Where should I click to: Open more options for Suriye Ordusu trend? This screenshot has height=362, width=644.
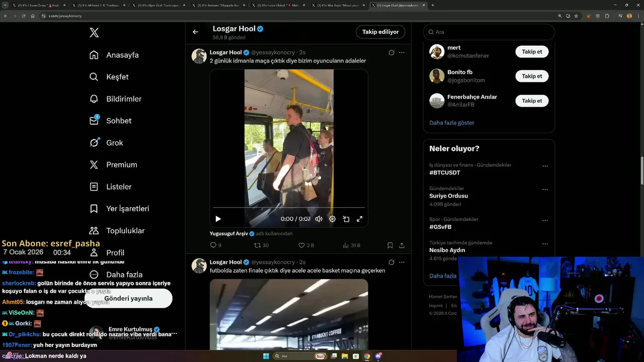[545, 190]
